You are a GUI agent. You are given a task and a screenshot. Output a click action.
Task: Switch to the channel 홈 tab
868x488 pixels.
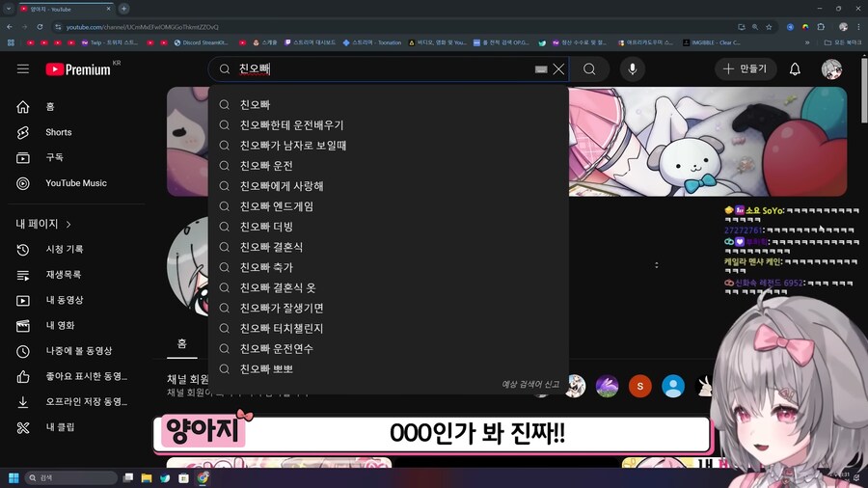click(182, 343)
